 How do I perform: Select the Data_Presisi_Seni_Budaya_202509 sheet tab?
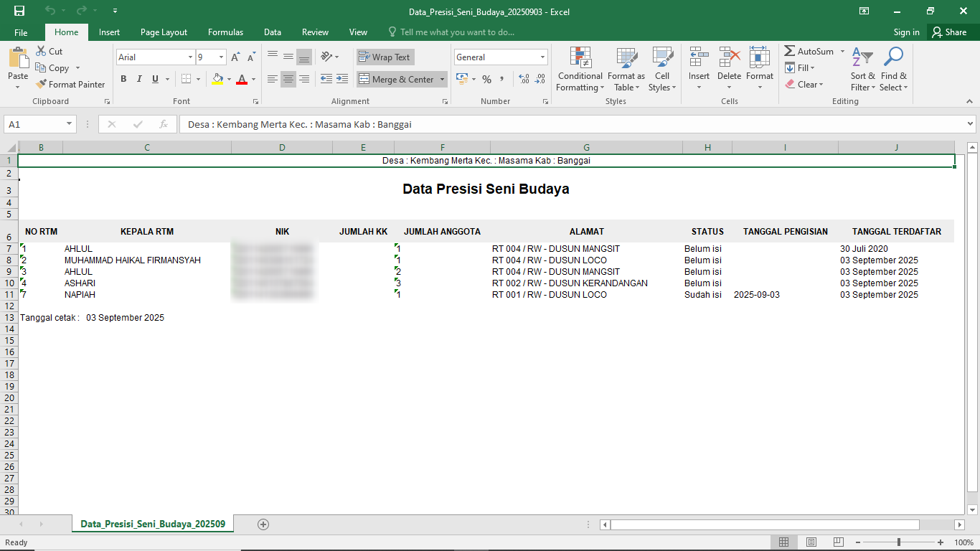[153, 524]
